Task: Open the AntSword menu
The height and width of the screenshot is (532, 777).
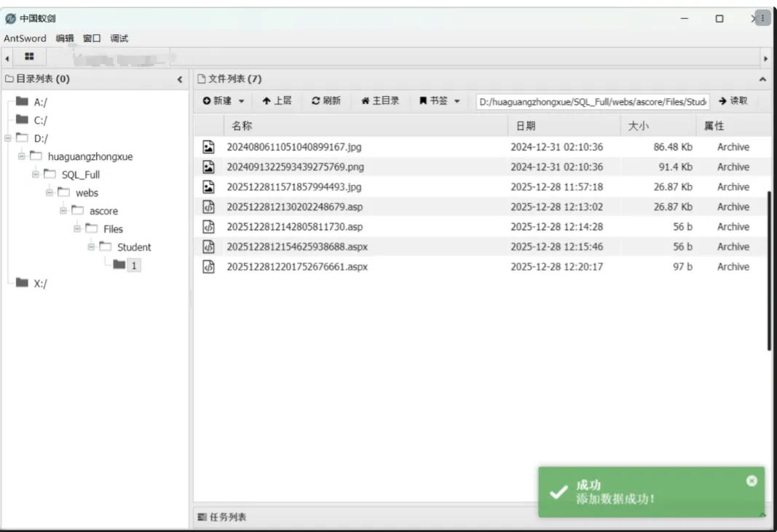Action: tap(23, 38)
